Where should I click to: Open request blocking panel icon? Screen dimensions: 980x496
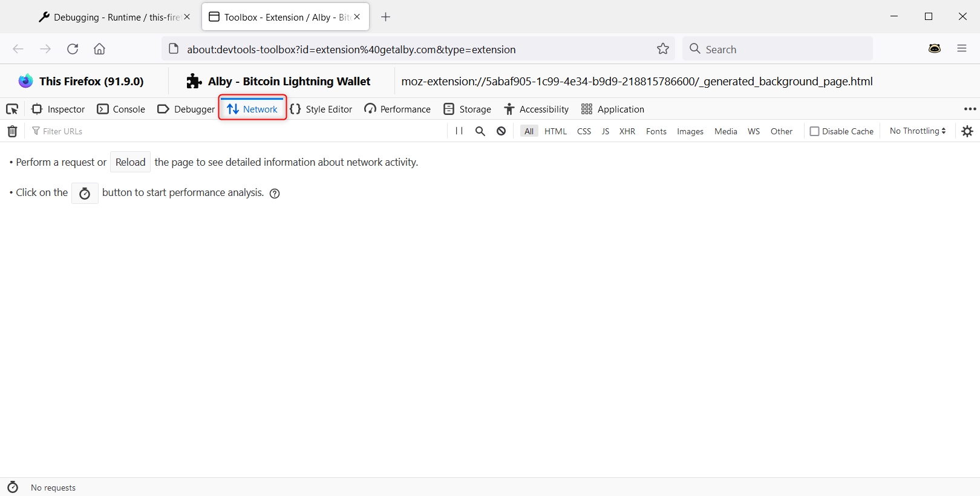pos(501,131)
